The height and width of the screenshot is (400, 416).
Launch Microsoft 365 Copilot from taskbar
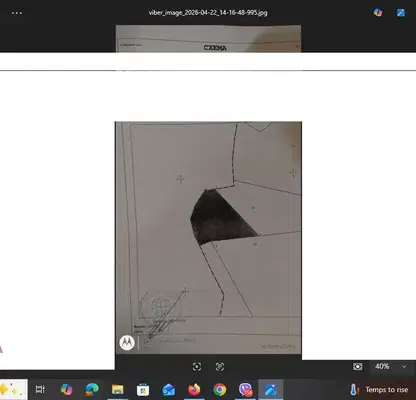(66, 389)
